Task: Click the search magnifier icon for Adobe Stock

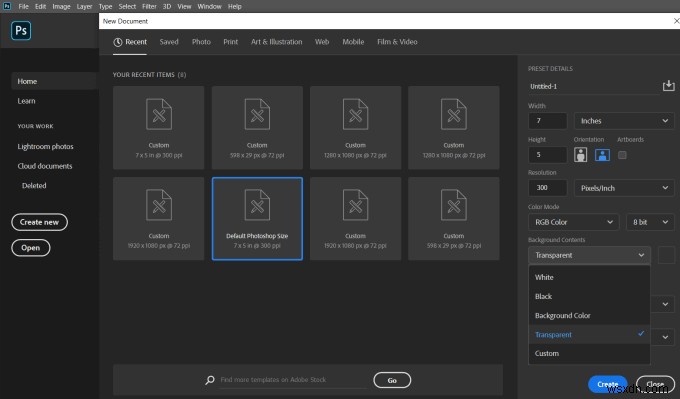Action: tap(210, 380)
